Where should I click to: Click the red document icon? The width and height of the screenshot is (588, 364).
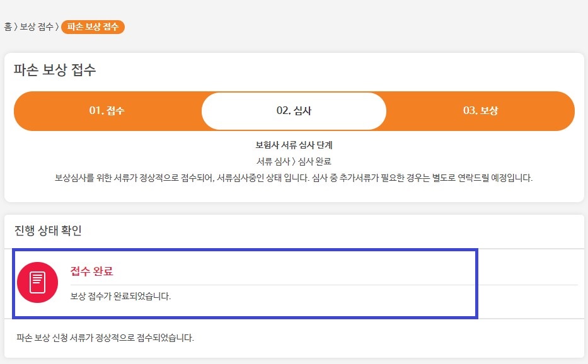pyautogui.click(x=38, y=282)
